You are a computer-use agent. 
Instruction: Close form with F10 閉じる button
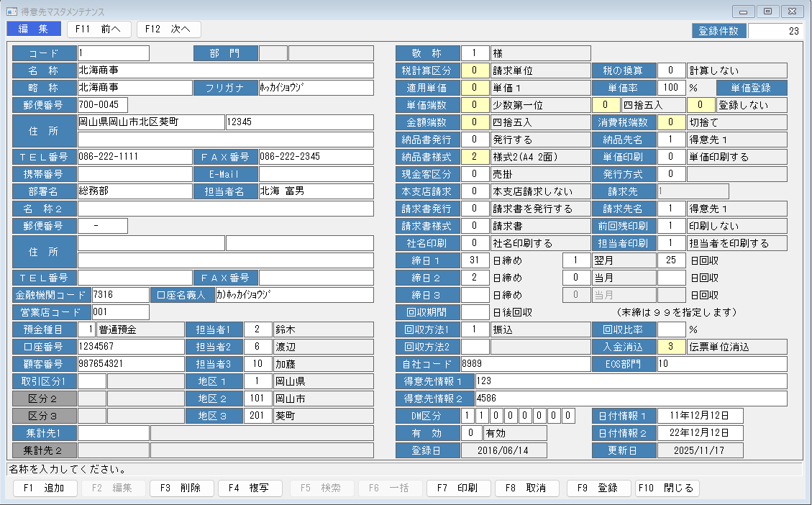pyautogui.click(x=667, y=488)
